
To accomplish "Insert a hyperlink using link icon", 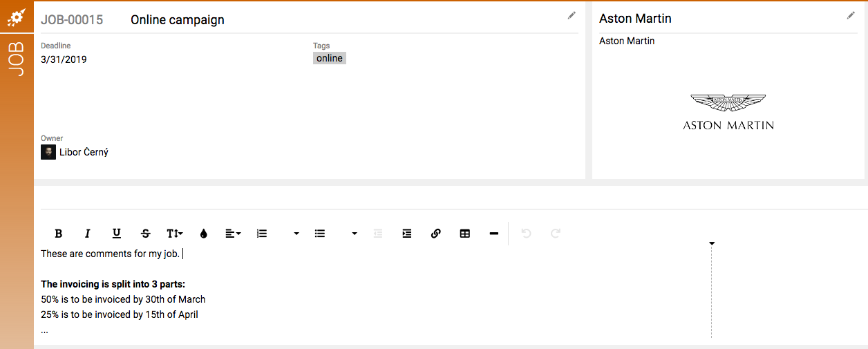I will pyautogui.click(x=436, y=234).
